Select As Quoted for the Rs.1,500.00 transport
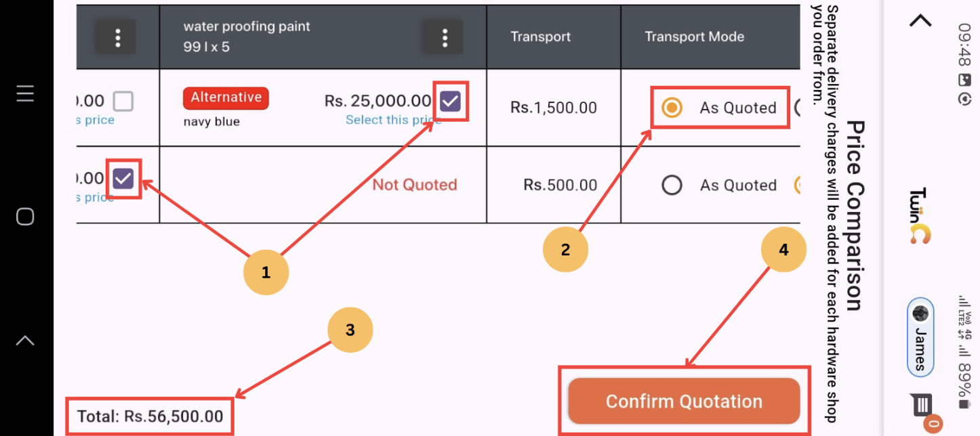The image size is (980, 436). (672, 108)
